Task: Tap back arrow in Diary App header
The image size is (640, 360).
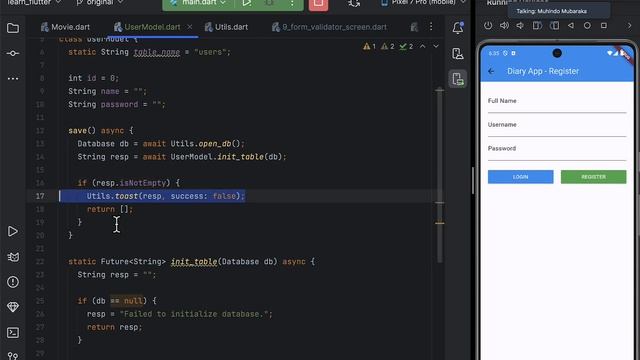Action: [x=491, y=71]
